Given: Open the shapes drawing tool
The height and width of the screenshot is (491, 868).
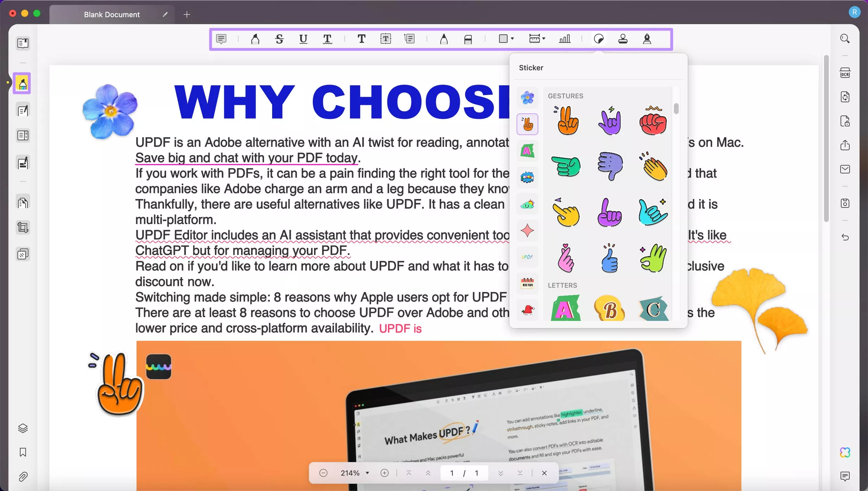Looking at the screenshot, I should (x=505, y=39).
